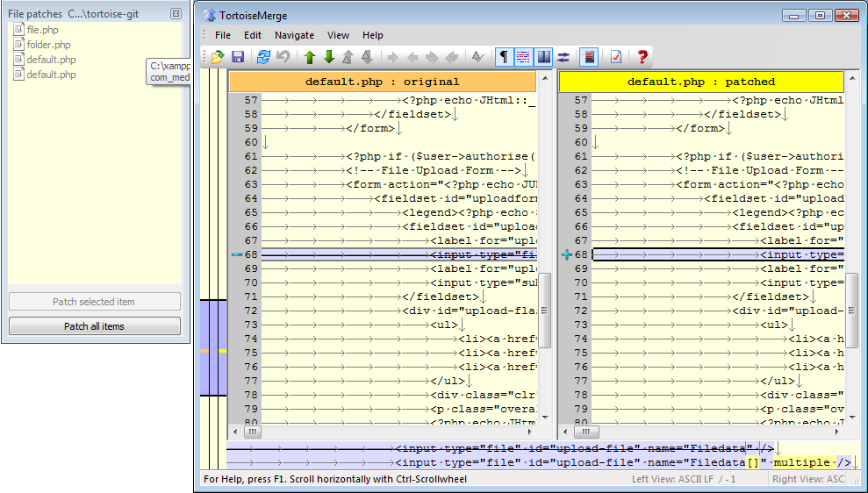Click the 'default.php : original' pane header
Viewport: 868px width, 493px height.
click(382, 82)
